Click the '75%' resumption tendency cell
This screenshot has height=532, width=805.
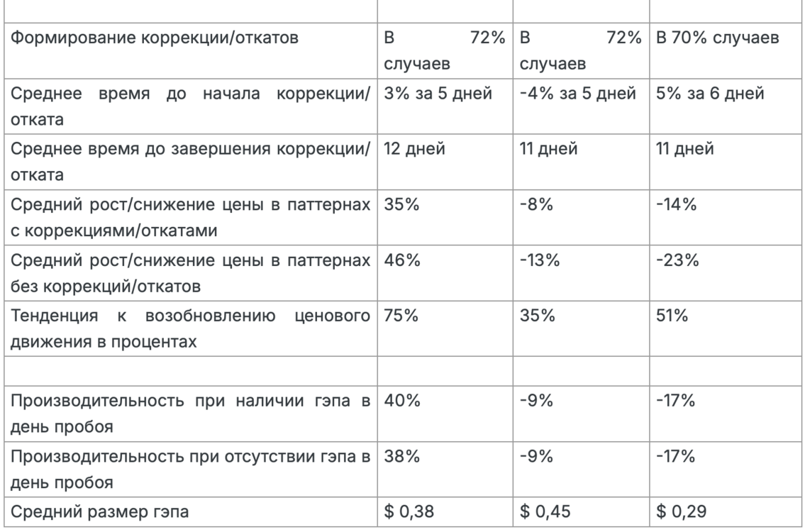[x=401, y=315]
